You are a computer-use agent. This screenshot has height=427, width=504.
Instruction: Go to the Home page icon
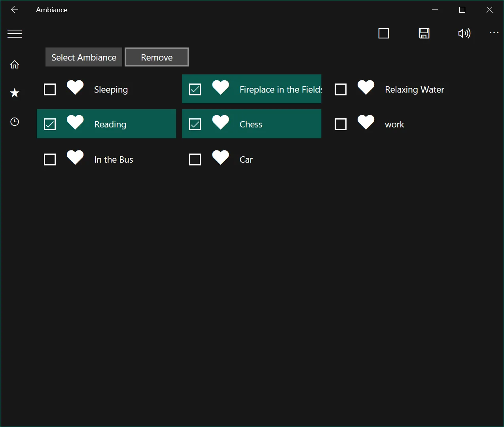[15, 65]
